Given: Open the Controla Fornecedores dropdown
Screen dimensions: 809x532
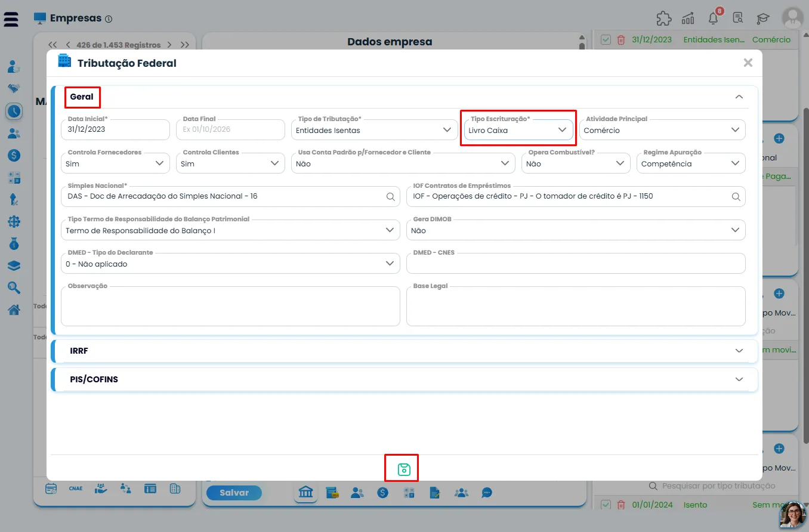Looking at the screenshot, I should click(x=115, y=163).
